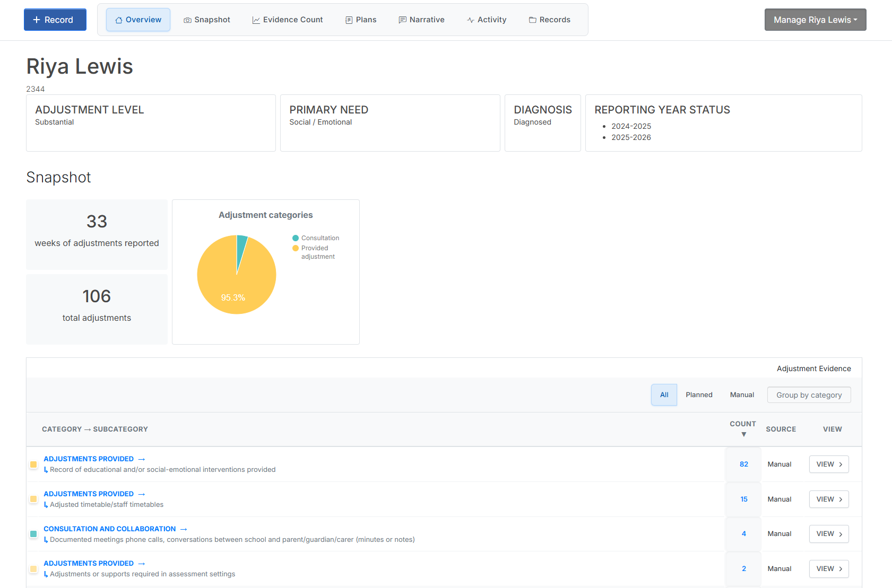
Task: Sort the table using the COUNT arrow
Action: [743, 433]
